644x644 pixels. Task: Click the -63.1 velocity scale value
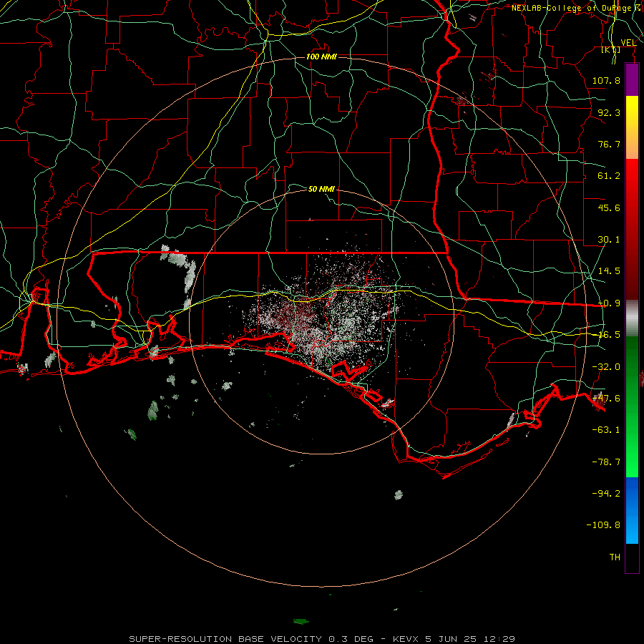(x=606, y=430)
